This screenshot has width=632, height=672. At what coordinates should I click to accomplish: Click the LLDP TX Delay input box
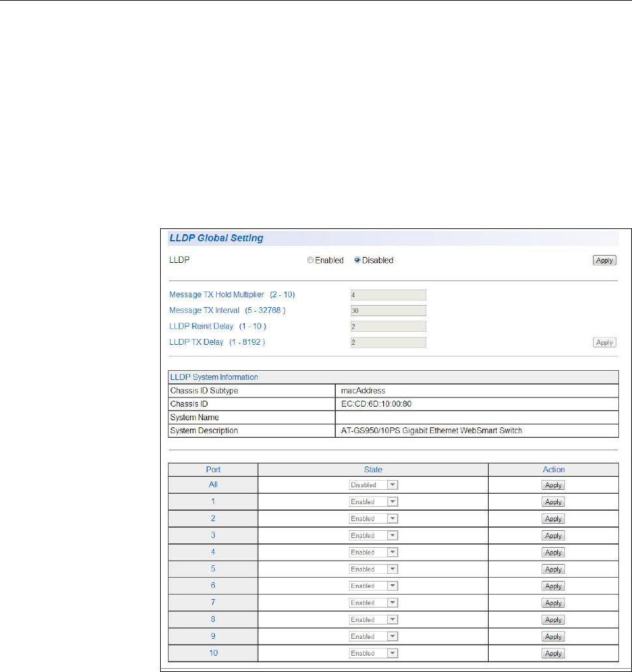coord(388,342)
